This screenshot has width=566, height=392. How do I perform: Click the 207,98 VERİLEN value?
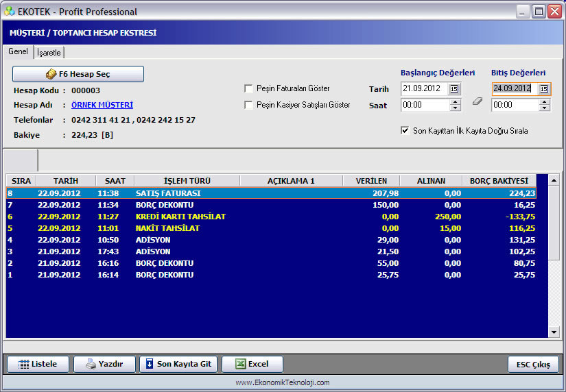386,193
